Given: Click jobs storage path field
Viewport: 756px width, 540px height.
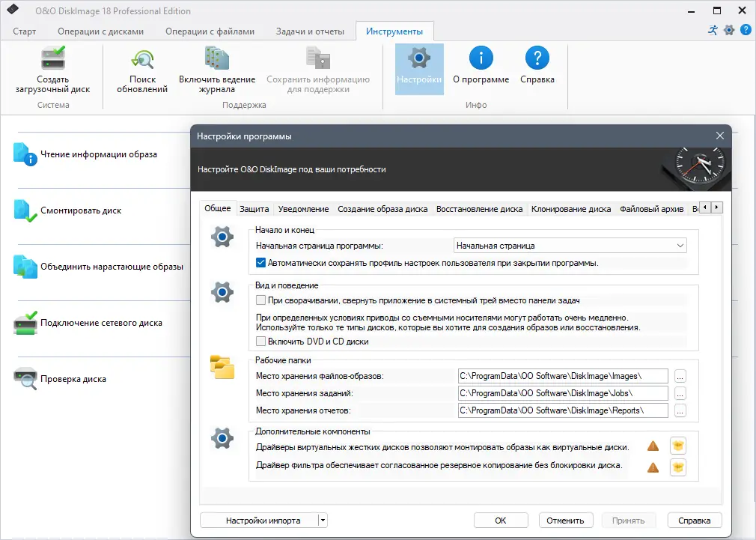Looking at the screenshot, I should coord(563,393).
